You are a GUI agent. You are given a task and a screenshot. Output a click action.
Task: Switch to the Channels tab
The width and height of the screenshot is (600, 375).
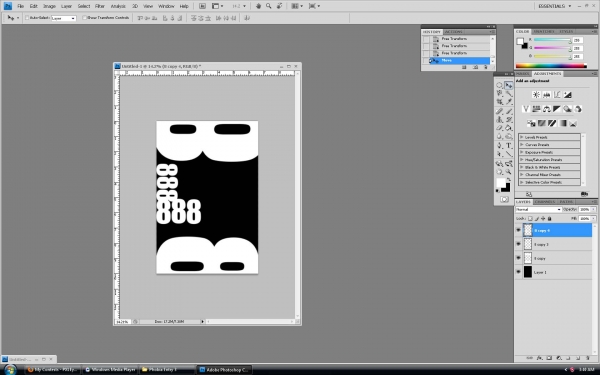(545, 202)
